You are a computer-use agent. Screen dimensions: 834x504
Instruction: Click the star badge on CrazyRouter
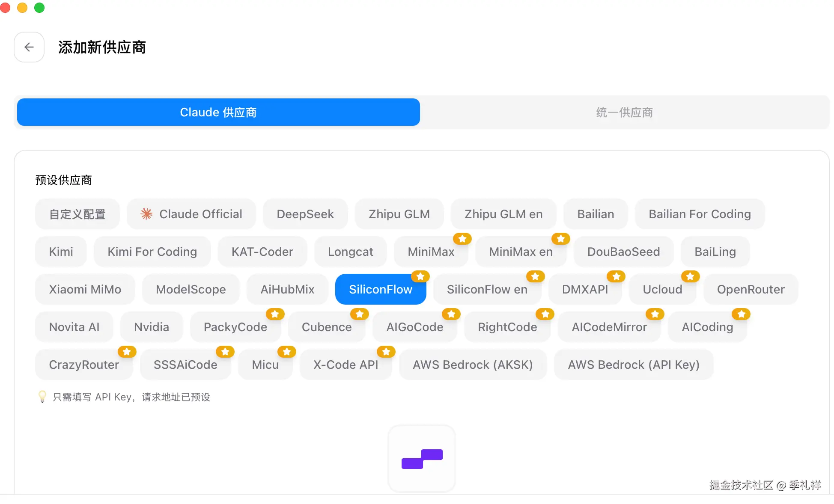[x=127, y=352]
